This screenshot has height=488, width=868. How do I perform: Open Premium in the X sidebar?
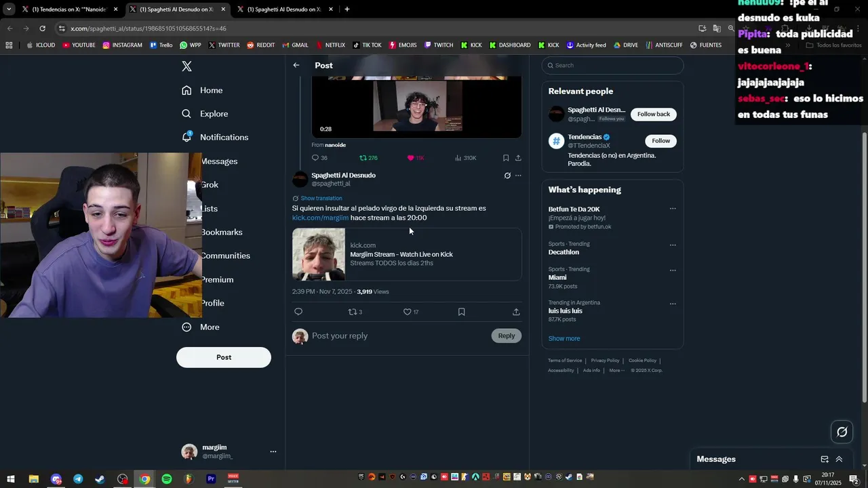[217, 279]
